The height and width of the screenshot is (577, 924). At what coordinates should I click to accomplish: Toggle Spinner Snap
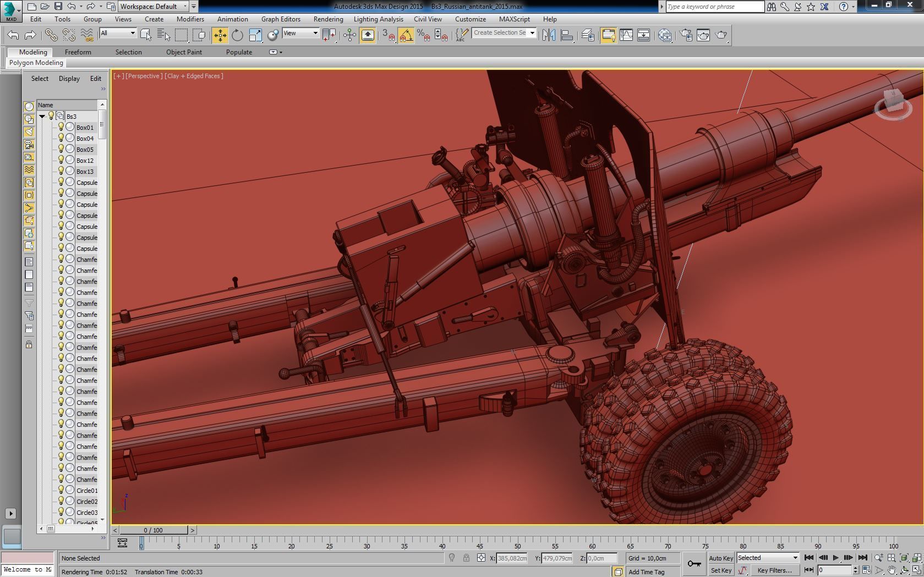pos(441,35)
